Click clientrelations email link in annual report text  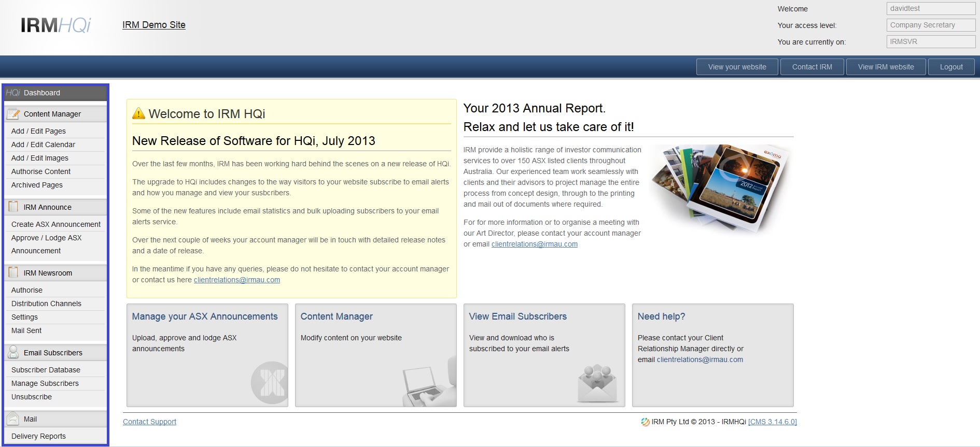(x=535, y=244)
